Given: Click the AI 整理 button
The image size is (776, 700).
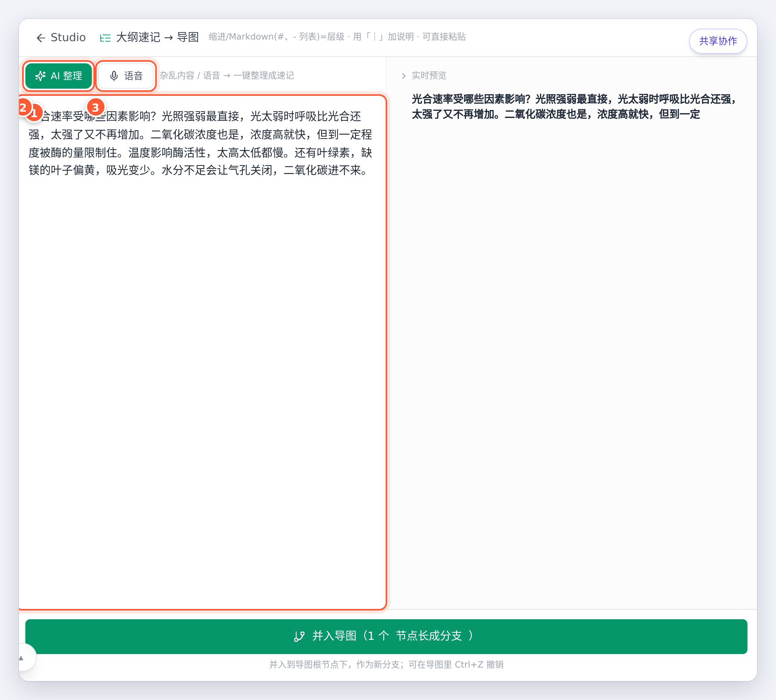Looking at the screenshot, I should pyautogui.click(x=59, y=76).
